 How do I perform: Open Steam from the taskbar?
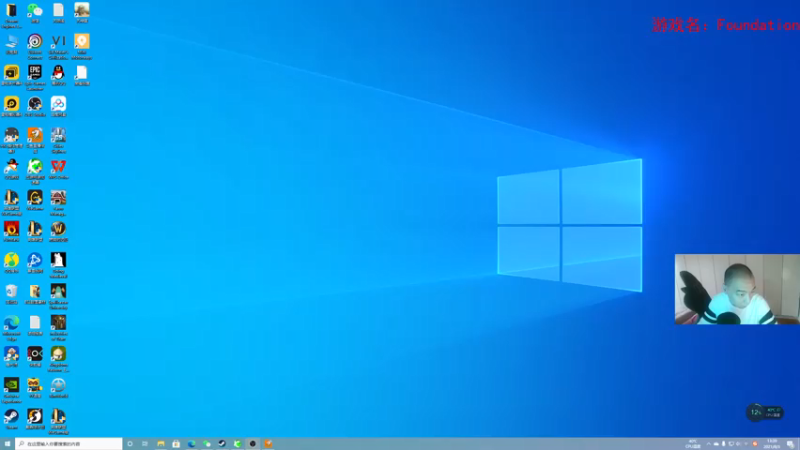pyautogui.click(x=222, y=444)
